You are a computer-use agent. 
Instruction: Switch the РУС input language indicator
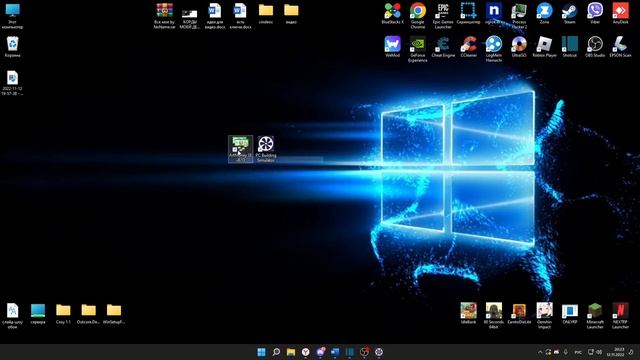pos(578,352)
